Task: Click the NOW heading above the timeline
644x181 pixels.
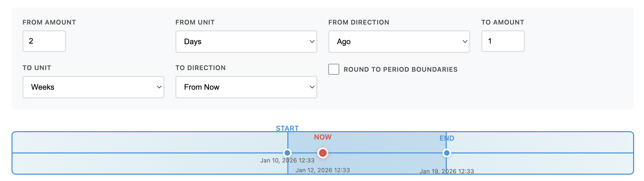Action: point(323,137)
